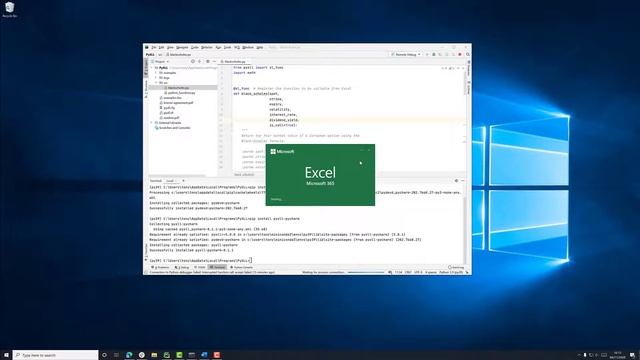Open the notification center in taskbar
Screen dimensions: 640x360
coord(632,355)
